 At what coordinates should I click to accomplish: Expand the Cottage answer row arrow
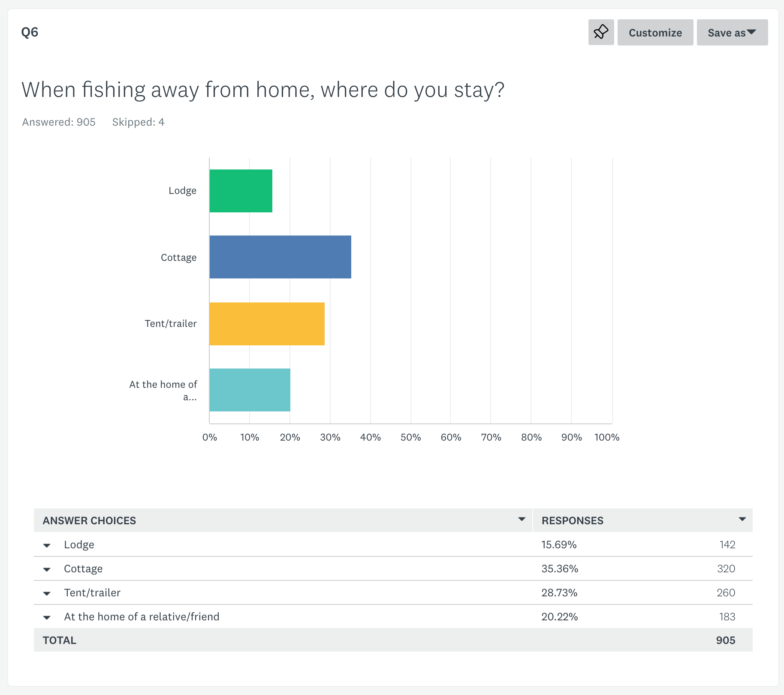coord(47,569)
